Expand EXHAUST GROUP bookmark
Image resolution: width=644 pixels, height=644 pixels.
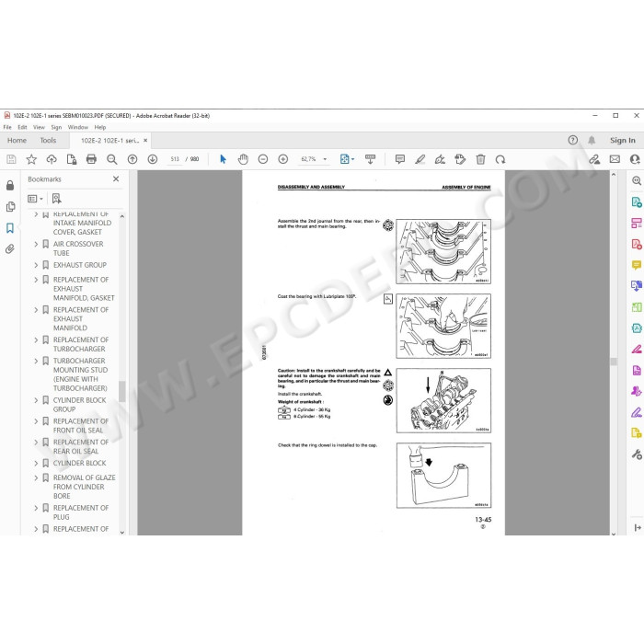[x=36, y=265]
